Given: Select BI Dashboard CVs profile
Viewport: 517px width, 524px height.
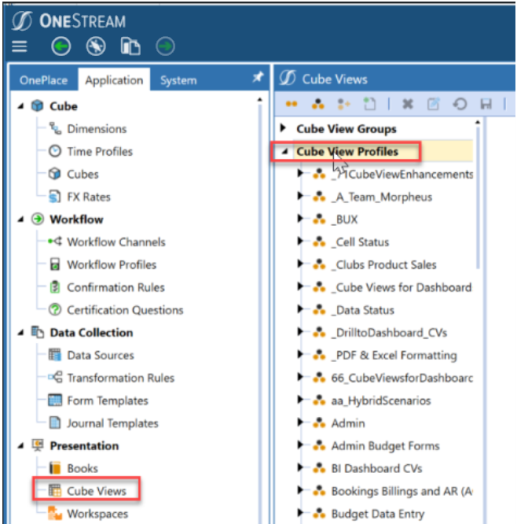Looking at the screenshot, I should [377, 469].
